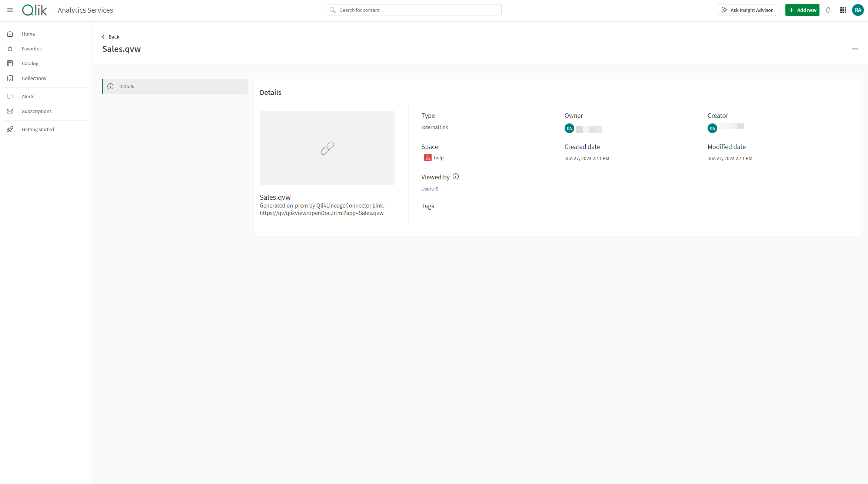Select the Catalog menu item
Viewport: 868px width, 484px height.
click(x=30, y=63)
